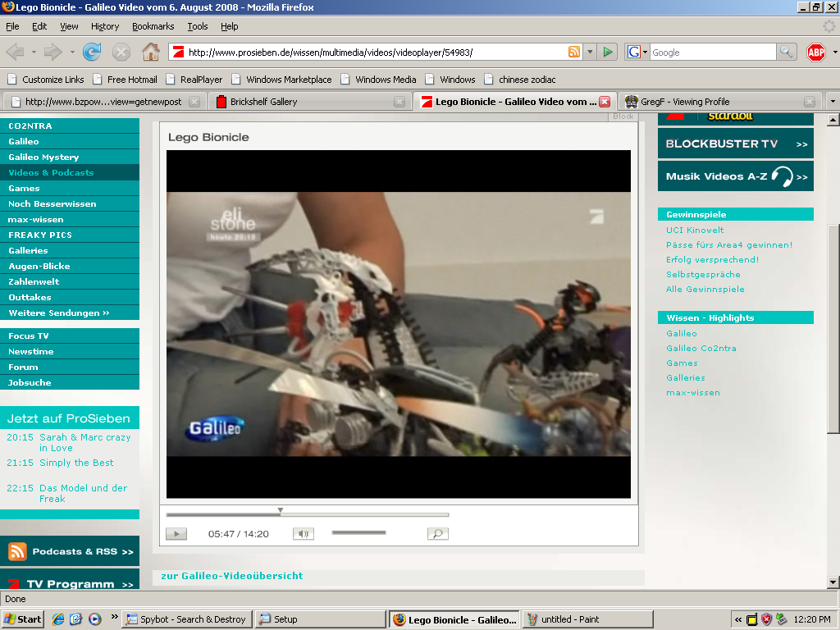Open the File menu

click(12, 26)
